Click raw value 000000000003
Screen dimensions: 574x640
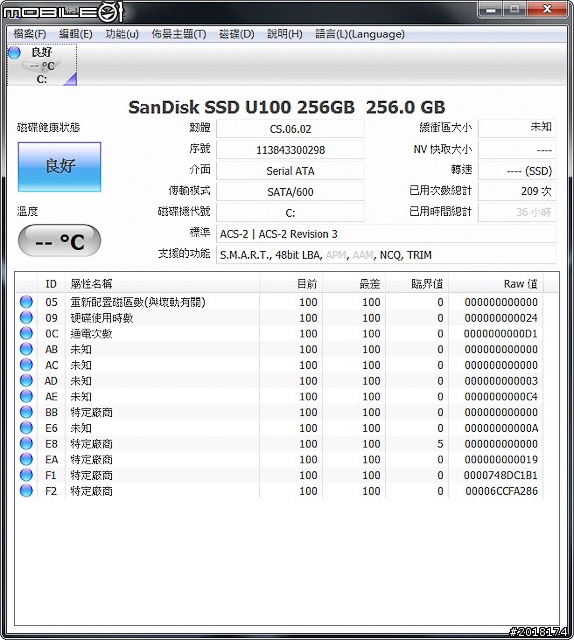pos(501,381)
